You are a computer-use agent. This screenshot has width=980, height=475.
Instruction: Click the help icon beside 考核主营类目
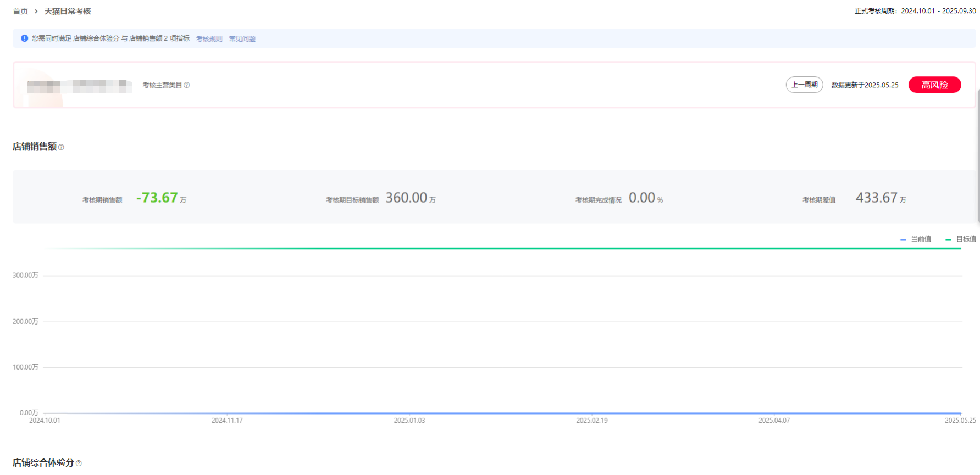click(187, 85)
